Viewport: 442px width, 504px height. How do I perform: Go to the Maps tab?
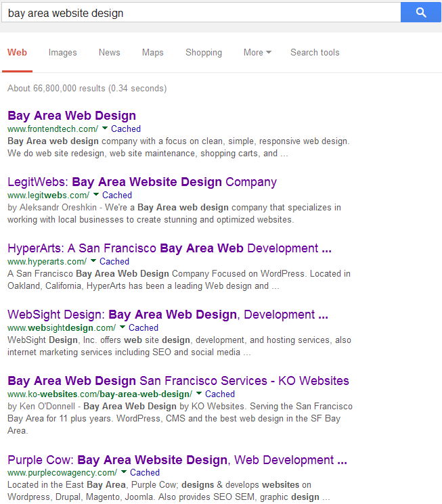tap(153, 52)
